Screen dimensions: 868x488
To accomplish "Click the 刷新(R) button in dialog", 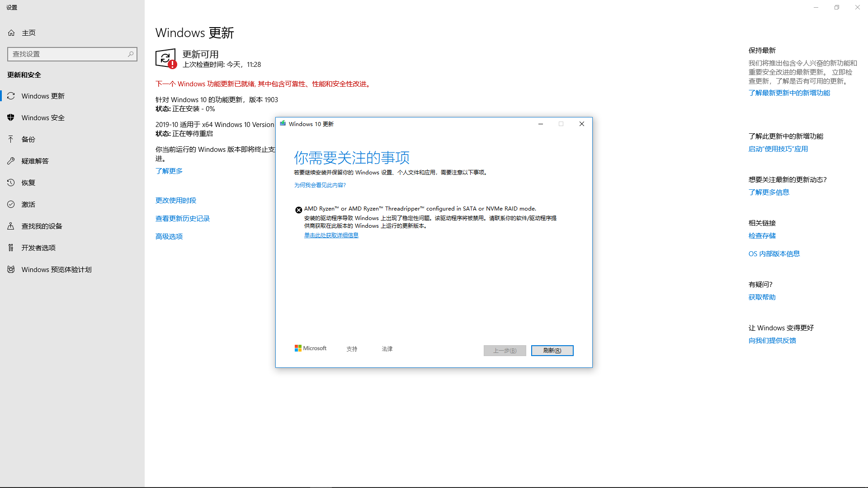I will click(x=552, y=351).
